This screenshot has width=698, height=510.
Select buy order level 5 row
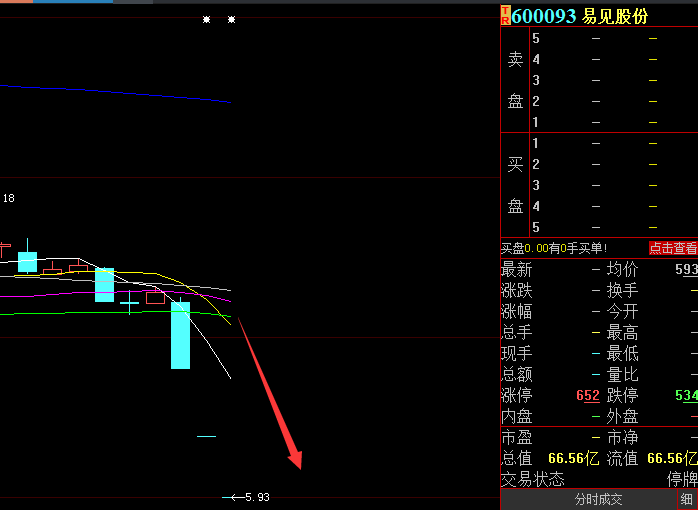point(614,227)
